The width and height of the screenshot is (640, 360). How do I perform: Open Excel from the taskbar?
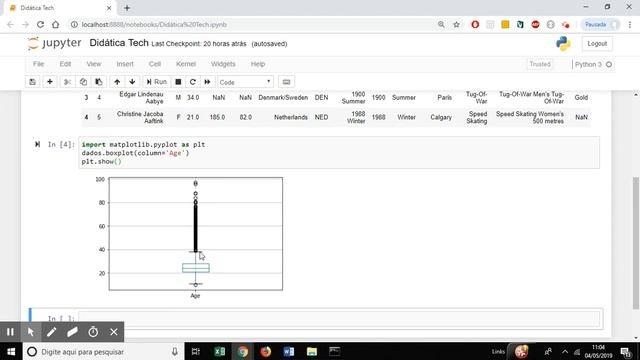[x=220, y=351]
